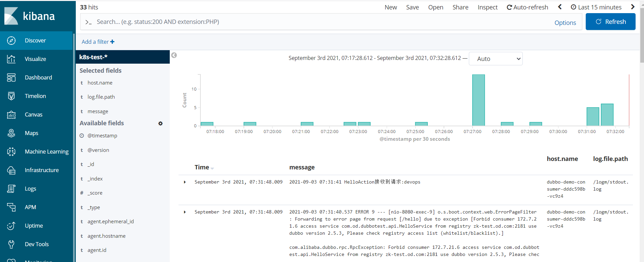Expand the ErrorPageFilter ERROR log row
The image size is (644, 262).
185,212
